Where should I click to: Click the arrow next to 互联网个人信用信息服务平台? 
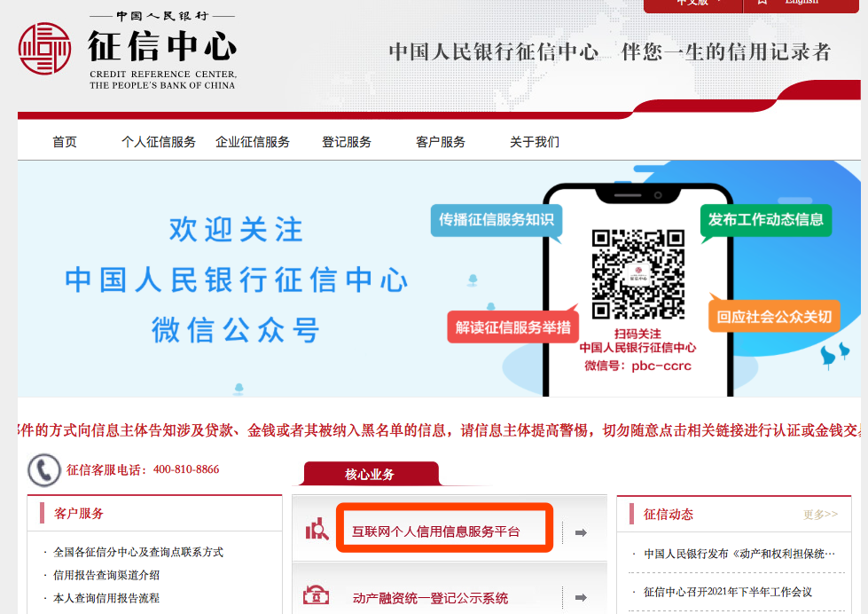click(581, 532)
